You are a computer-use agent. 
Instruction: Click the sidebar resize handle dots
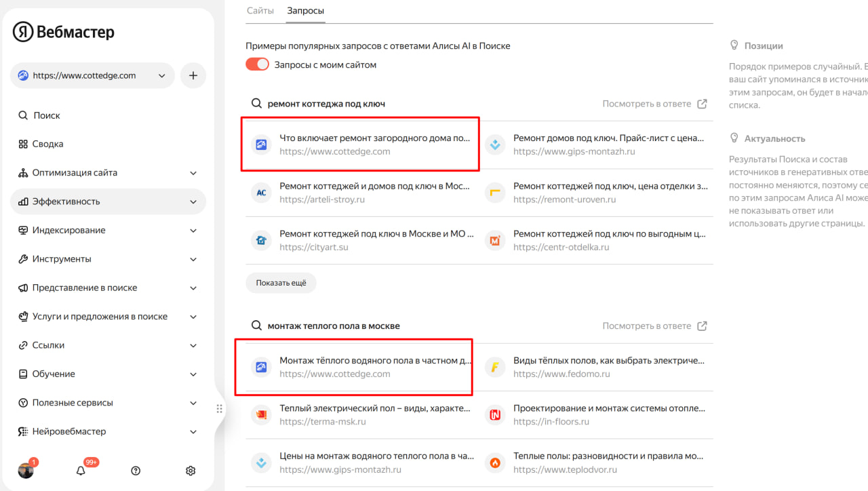click(219, 409)
